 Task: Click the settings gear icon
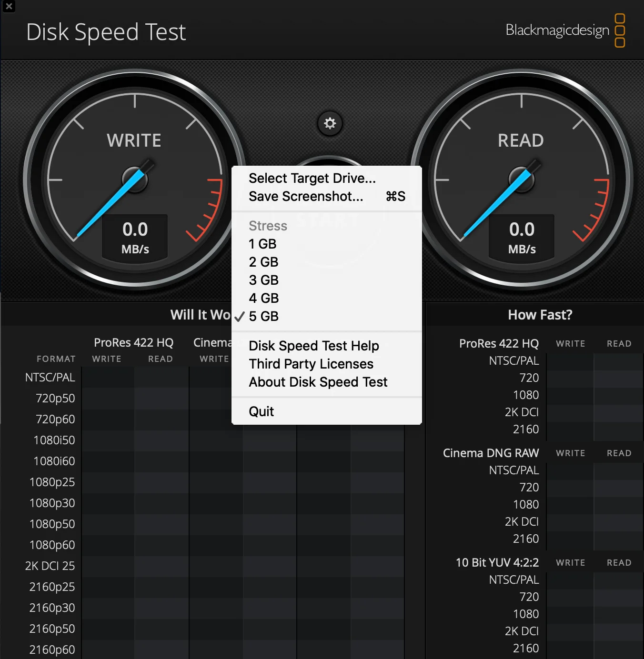click(330, 124)
